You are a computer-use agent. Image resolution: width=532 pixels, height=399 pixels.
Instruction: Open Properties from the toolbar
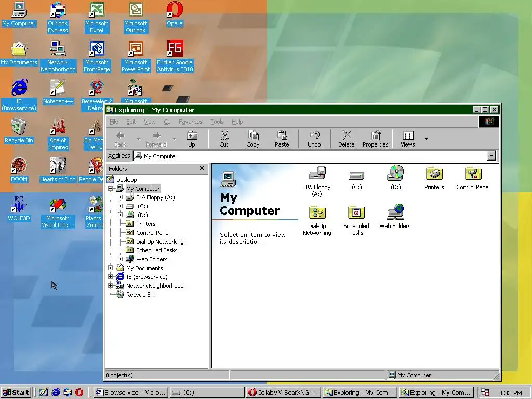pos(375,139)
